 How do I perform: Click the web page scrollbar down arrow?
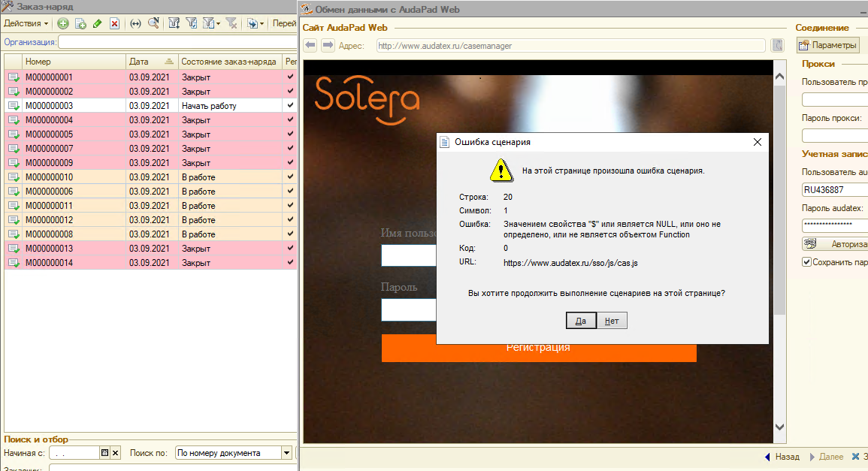coord(779,427)
